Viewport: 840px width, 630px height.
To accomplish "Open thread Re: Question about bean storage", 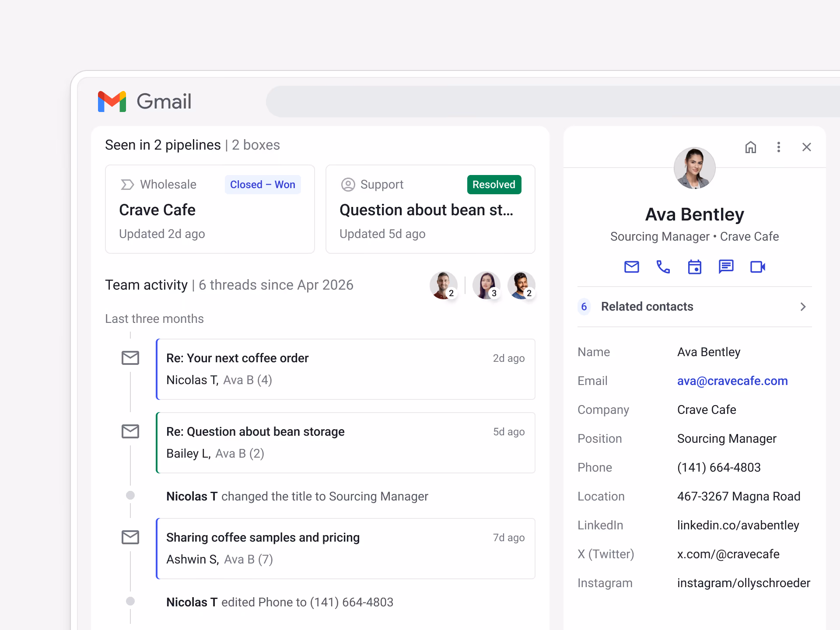I will tap(346, 443).
